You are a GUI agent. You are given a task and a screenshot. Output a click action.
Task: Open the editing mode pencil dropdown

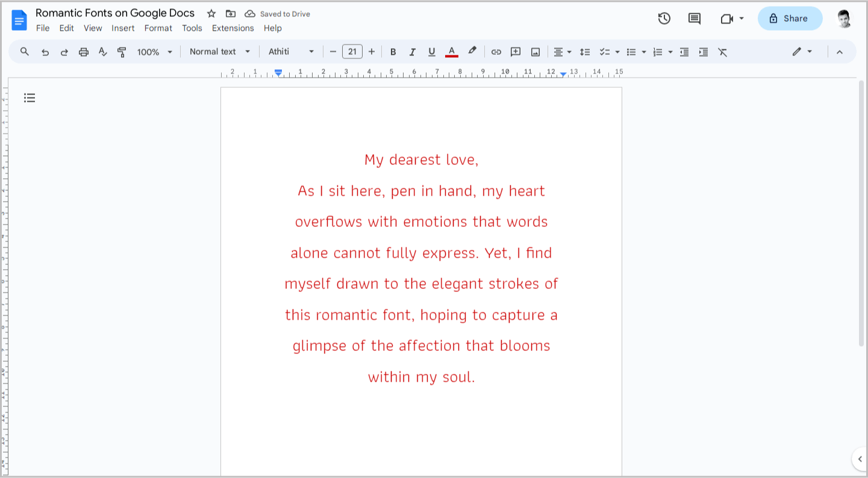click(x=802, y=52)
